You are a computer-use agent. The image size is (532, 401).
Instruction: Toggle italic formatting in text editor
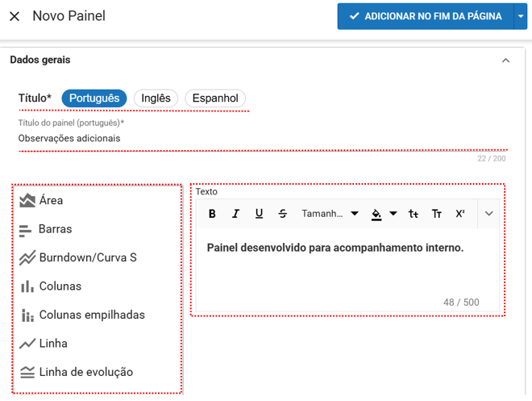click(x=235, y=214)
